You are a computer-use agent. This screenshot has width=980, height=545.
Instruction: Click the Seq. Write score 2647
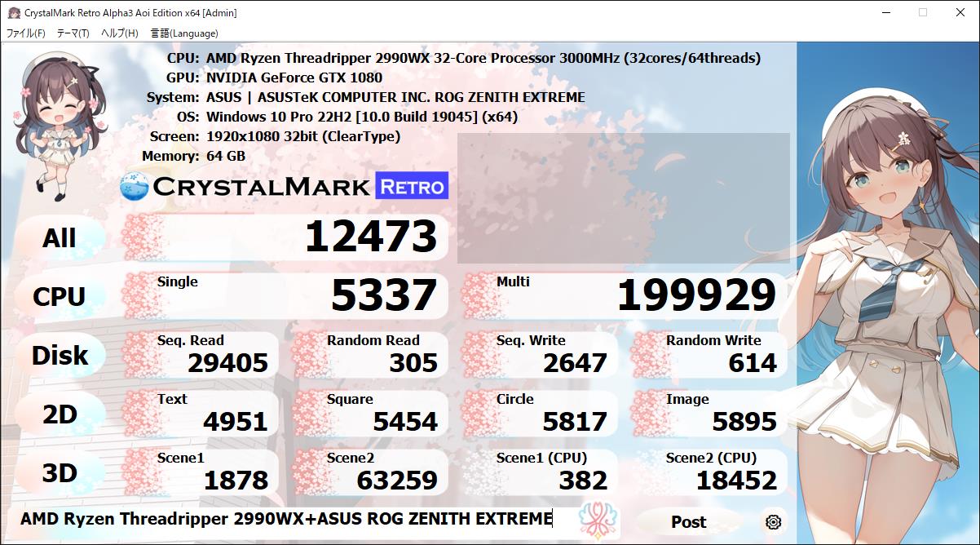pos(575,363)
